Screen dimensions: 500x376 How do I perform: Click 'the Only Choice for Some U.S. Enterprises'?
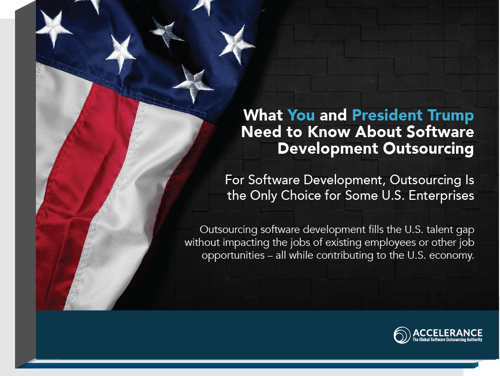coord(350,196)
